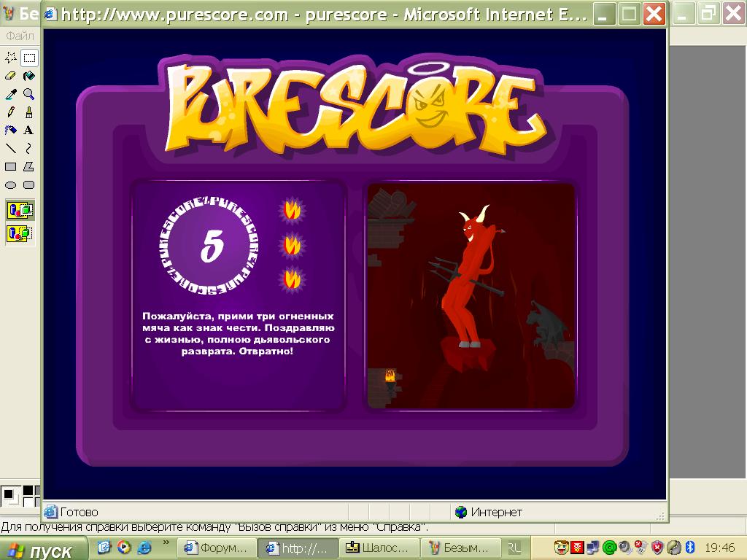Screen dimensions: 747x560
Task: Enable transparent selection mode option
Action: pyautogui.click(x=20, y=234)
